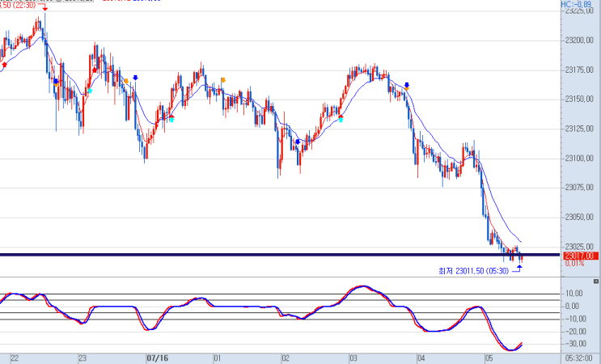The height and width of the screenshot is (364, 601).
Task: Click the 23075.00 price axis label
Action: [x=579, y=188]
